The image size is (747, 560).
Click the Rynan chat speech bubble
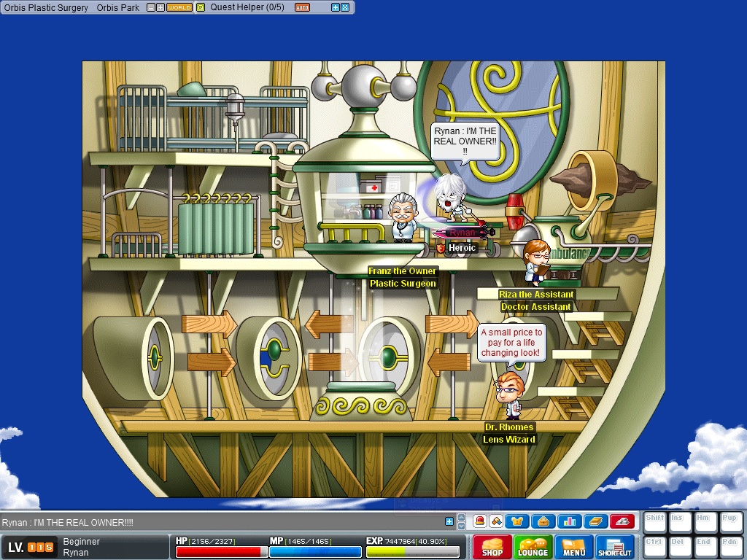465,142
